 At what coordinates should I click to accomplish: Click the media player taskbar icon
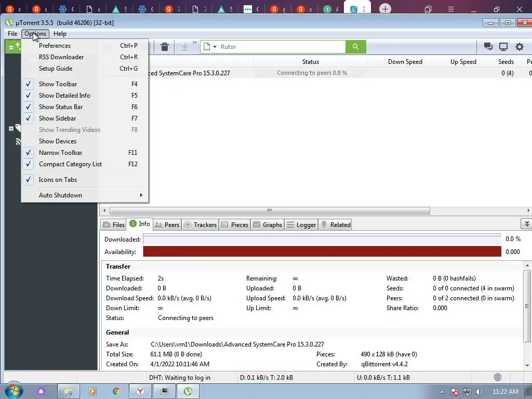(92, 391)
